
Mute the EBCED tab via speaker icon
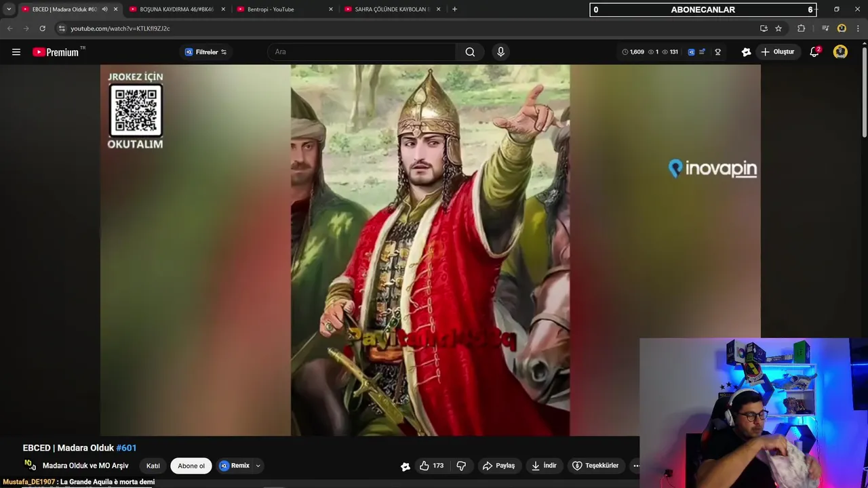pyautogui.click(x=104, y=9)
